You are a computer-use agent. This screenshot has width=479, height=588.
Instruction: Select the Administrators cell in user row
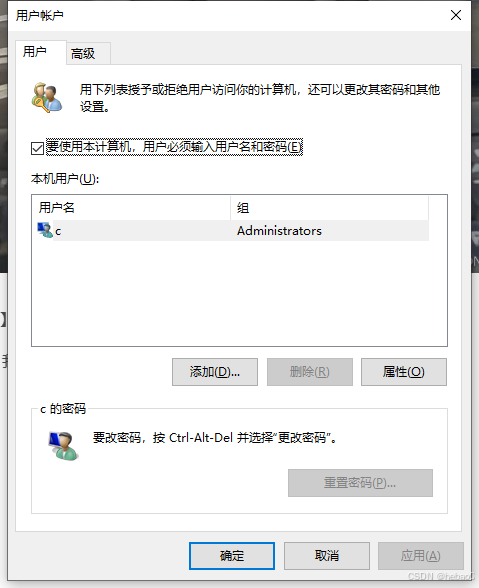(x=279, y=231)
